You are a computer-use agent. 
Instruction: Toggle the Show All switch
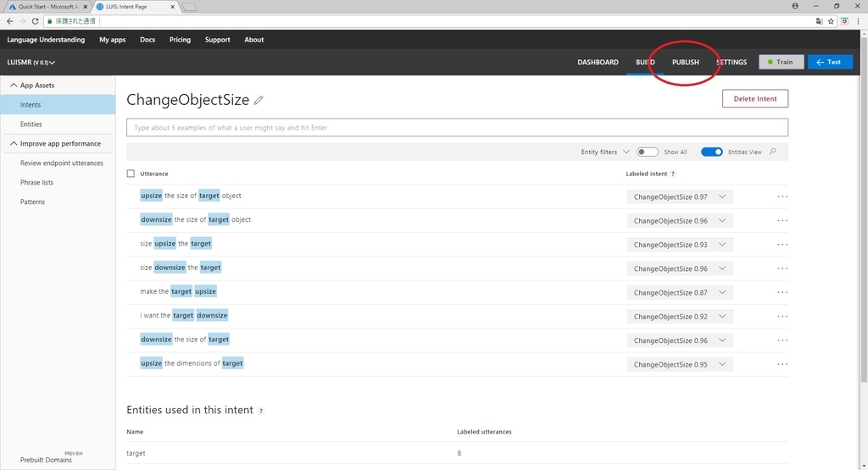click(647, 152)
